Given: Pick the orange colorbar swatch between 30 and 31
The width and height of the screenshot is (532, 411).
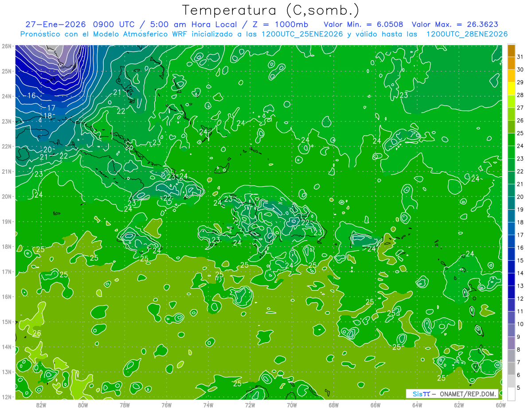Looking at the screenshot, I should tap(511, 63).
